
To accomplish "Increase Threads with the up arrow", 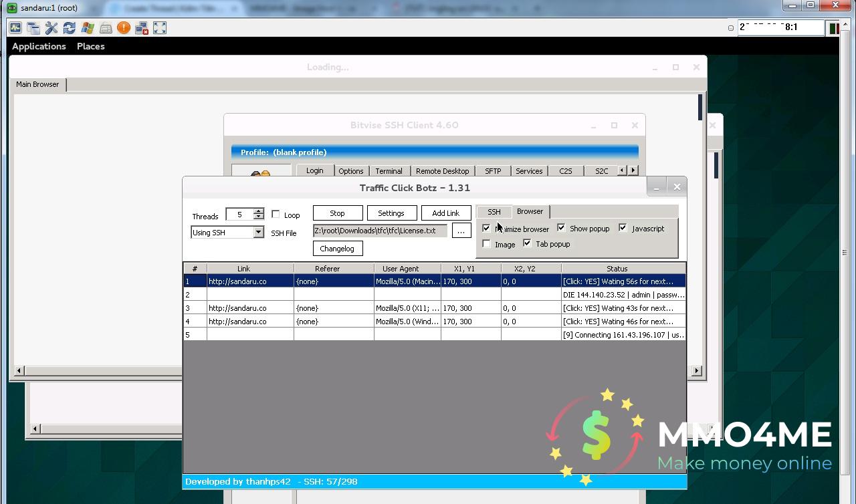I will pyautogui.click(x=259, y=211).
